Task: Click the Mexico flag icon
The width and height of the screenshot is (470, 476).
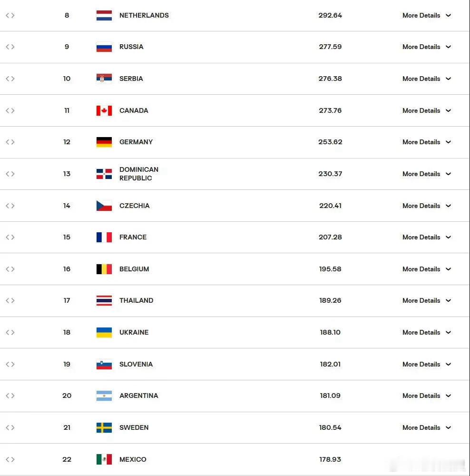Action: (x=104, y=459)
